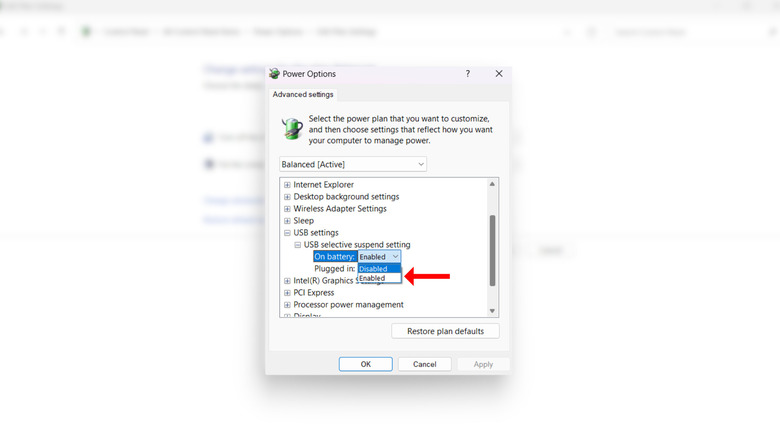Expand the PCI Express node
Viewport: 780px width, 438px height.
287,293
